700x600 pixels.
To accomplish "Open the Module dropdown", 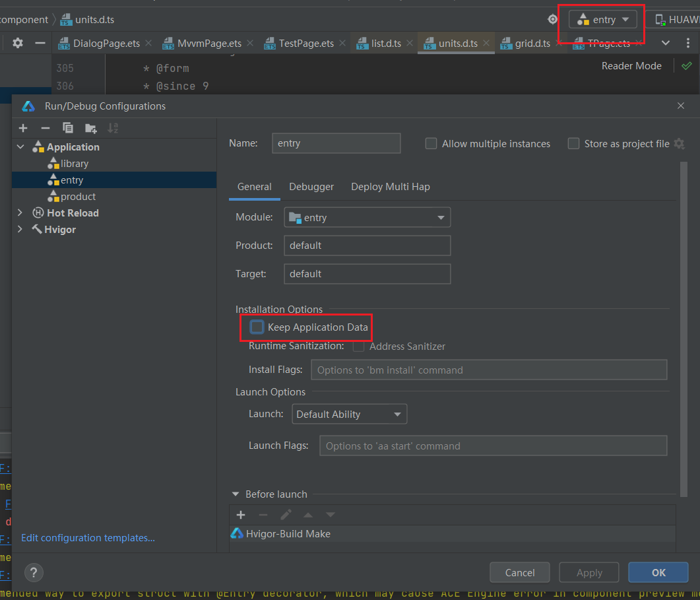I will coord(367,218).
